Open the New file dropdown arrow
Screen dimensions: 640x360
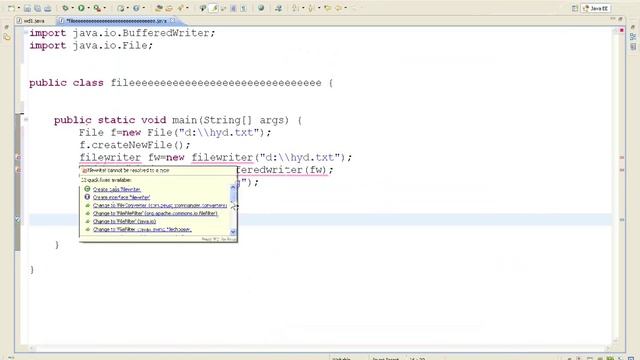[x=19, y=8]
